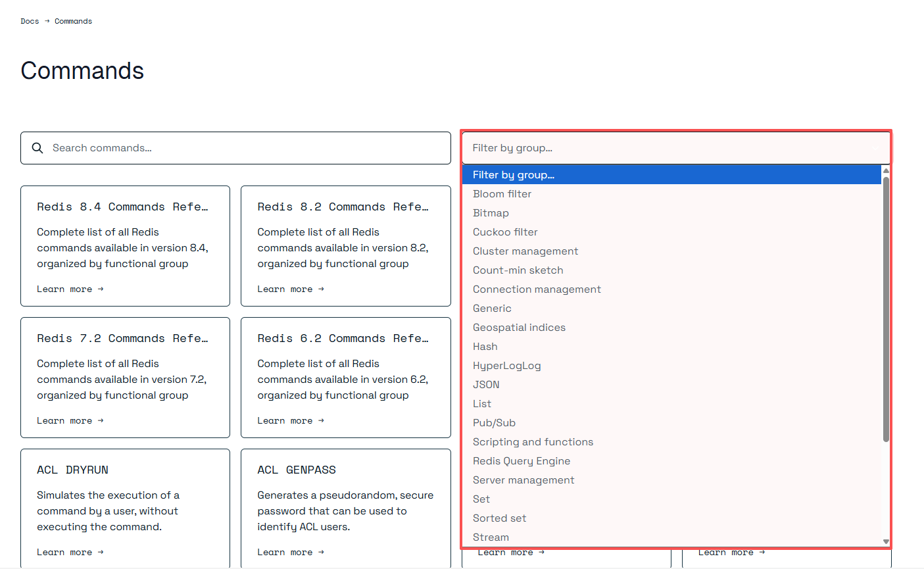Select Connection management group
924x569 pixels.
coord(671,289)
